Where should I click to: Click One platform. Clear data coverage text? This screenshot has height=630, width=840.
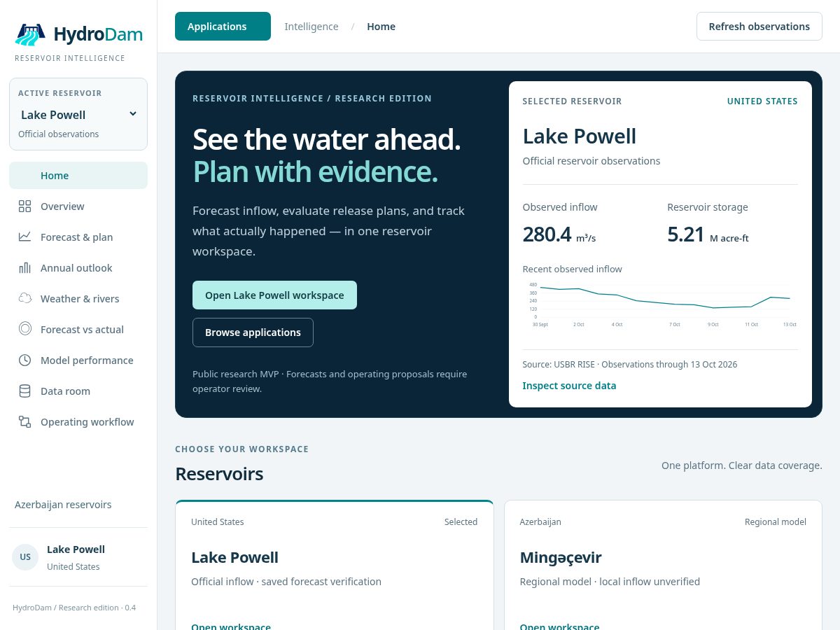742,465
